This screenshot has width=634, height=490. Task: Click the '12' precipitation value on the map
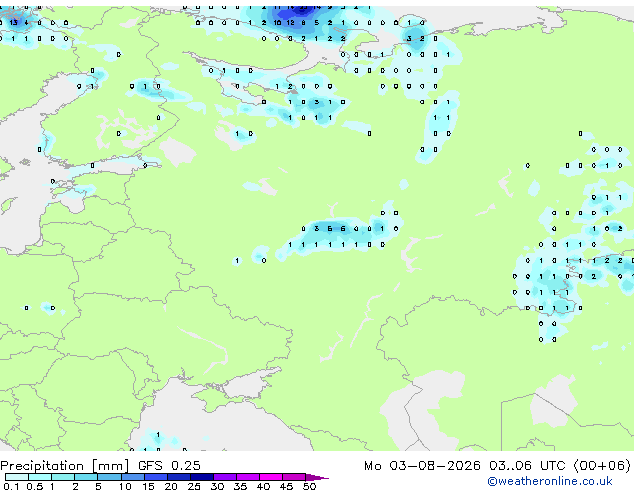[290, 23]
